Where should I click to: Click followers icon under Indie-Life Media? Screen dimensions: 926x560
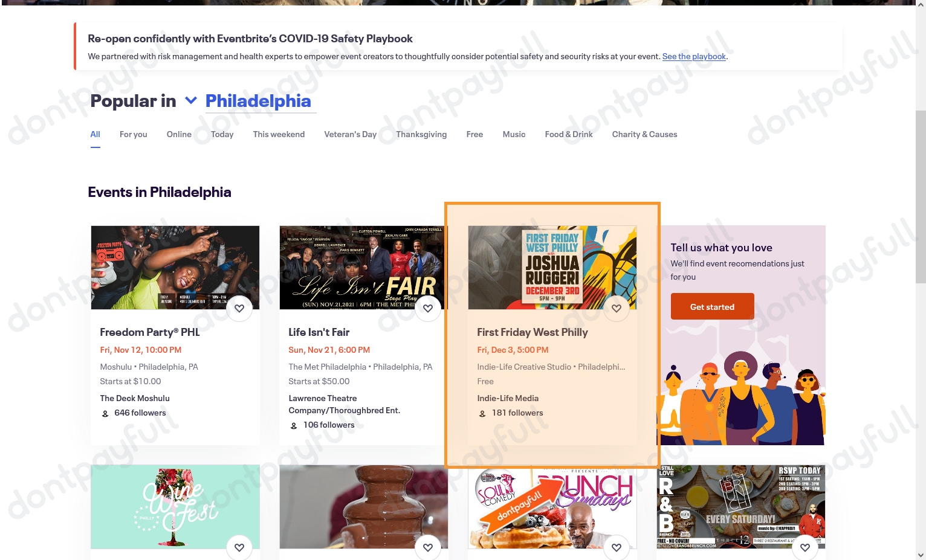tap(482, 414)
